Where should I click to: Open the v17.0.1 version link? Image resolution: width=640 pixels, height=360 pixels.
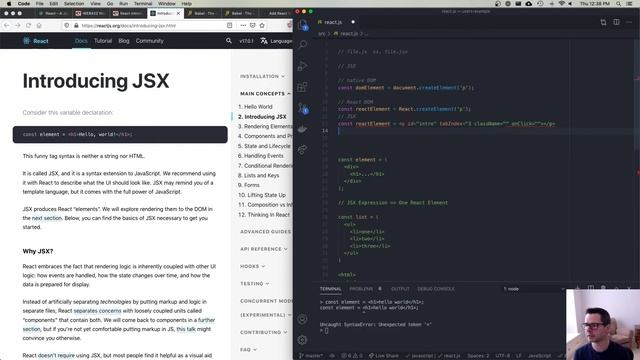pos(246,41)
